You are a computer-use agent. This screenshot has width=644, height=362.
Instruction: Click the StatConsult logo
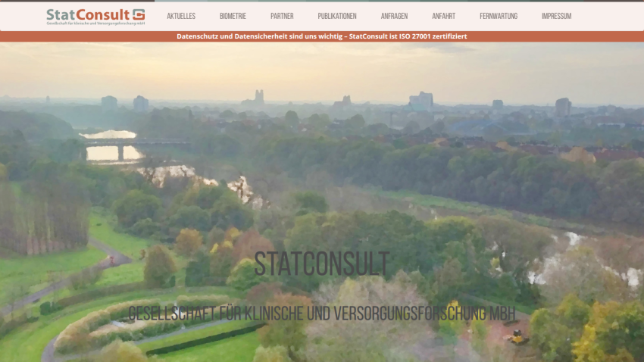tap(95, 17)
